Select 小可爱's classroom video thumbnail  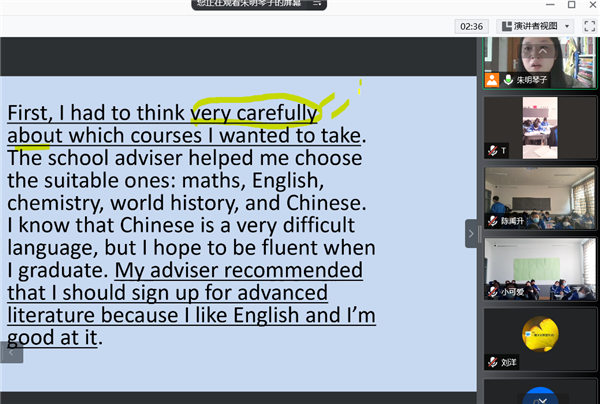point(540,269)
